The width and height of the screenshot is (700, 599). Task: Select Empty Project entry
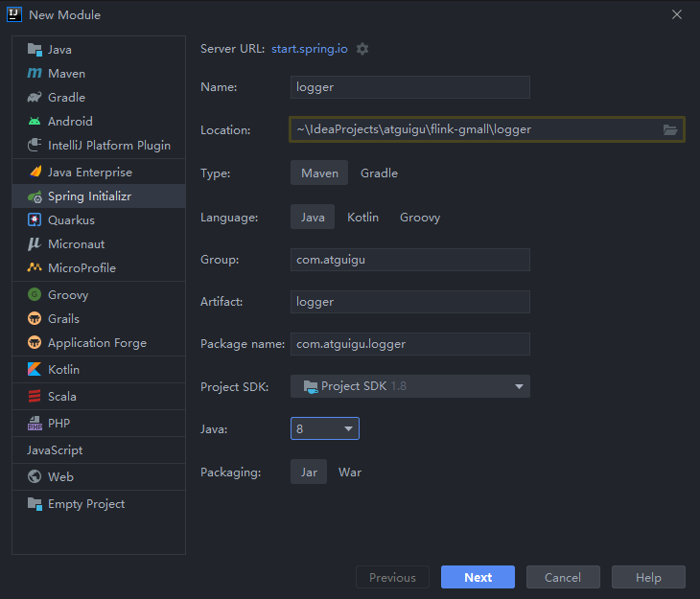coord(99,504)
